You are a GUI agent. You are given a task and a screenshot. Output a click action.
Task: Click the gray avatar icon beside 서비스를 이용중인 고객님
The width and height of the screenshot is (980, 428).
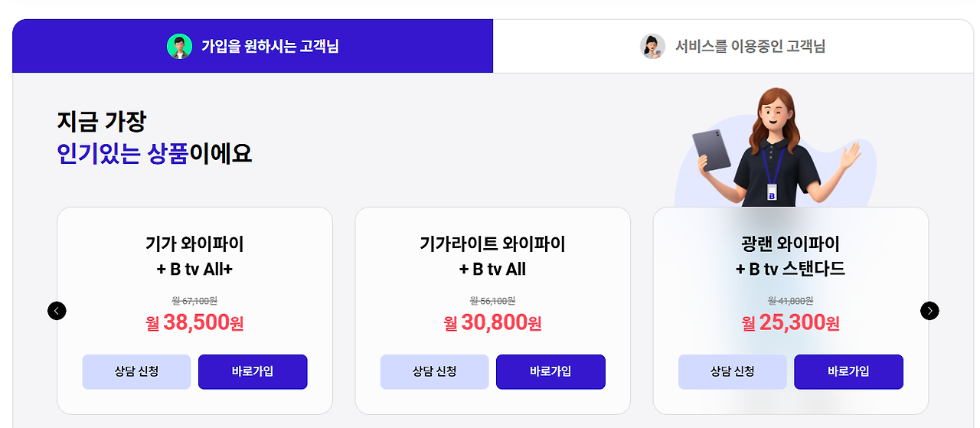[x=652, y=46]
